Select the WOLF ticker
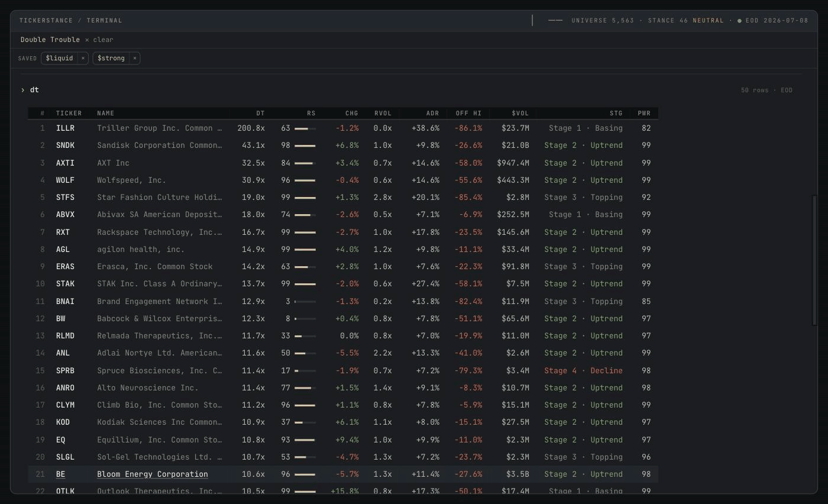Screen dimensions: 828x504 point(65,180)
